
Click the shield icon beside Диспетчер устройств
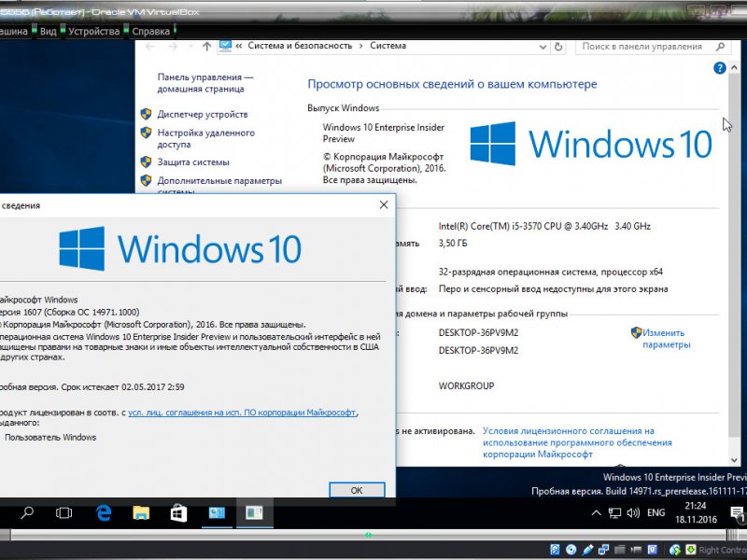pyautogui.click(x=147, y=114)
